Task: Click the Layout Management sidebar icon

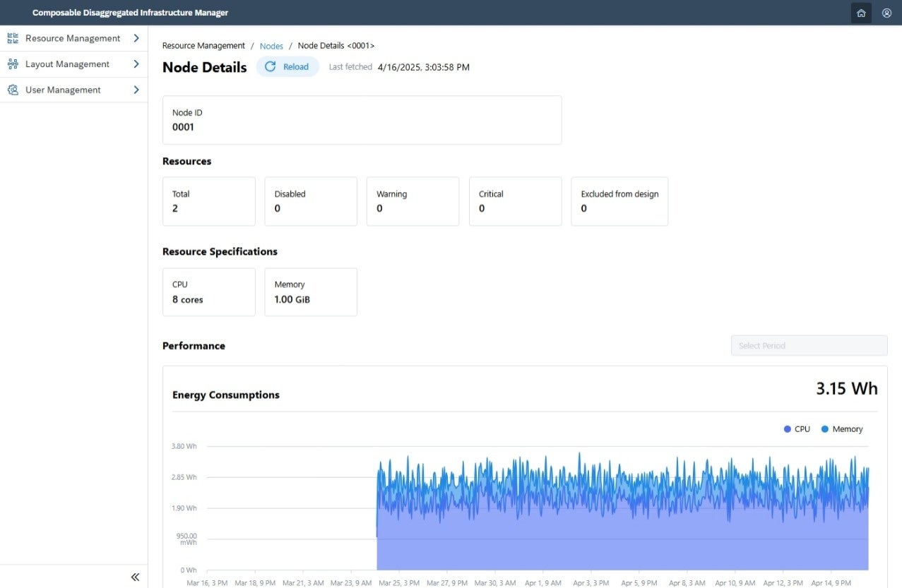Action: (13, 64)
